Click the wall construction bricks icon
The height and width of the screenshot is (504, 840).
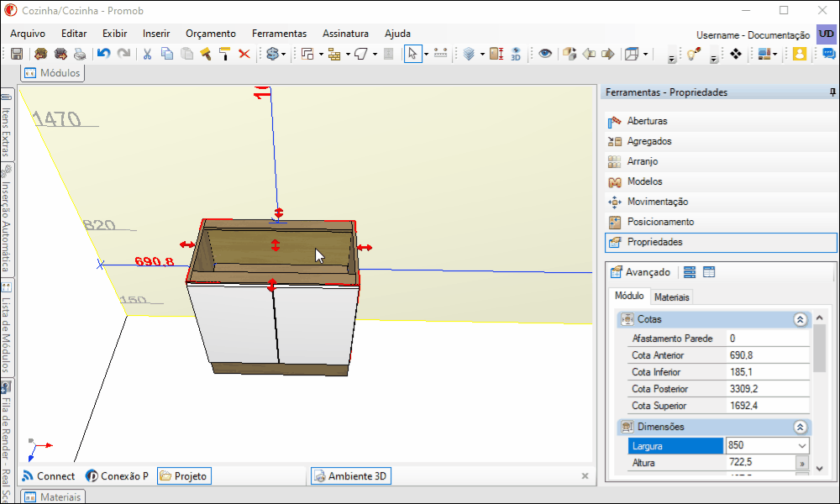click(334, 54)
